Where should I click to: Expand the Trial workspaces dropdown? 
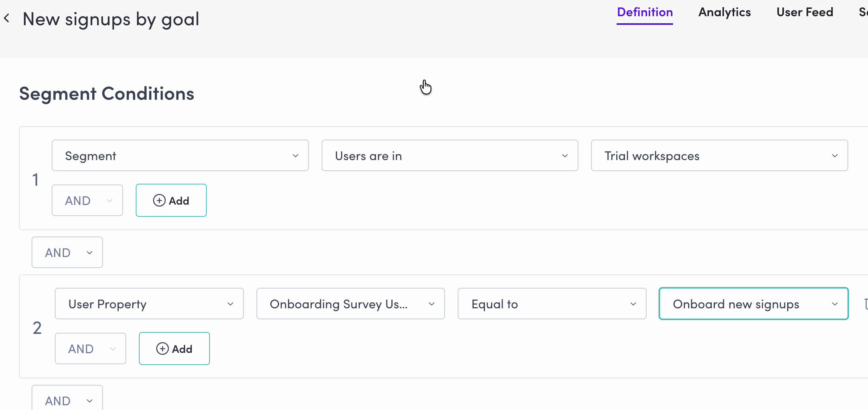coord(719,155)
